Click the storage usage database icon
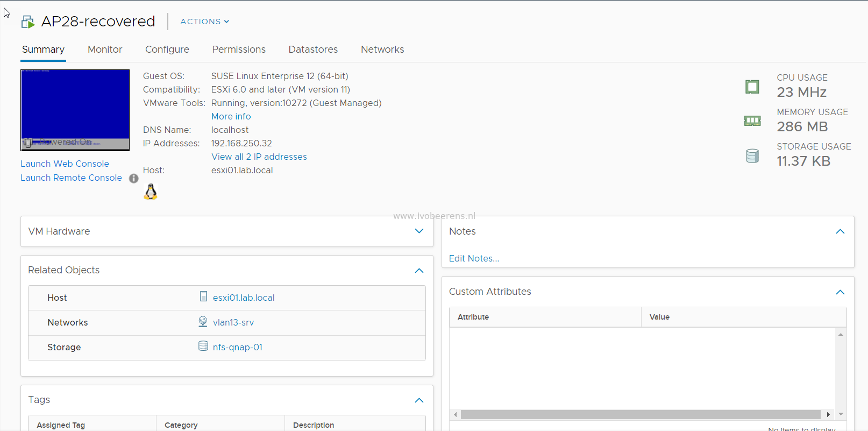868x431 pixels. 752,156
